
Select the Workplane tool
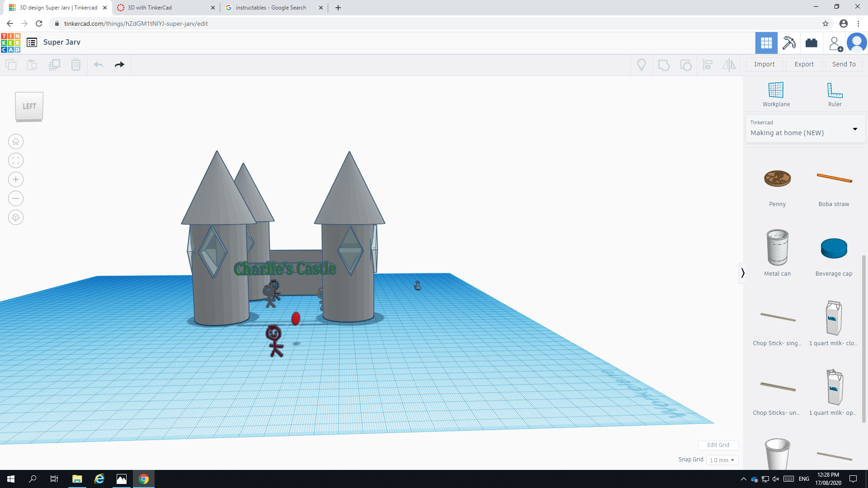(776, 94)
